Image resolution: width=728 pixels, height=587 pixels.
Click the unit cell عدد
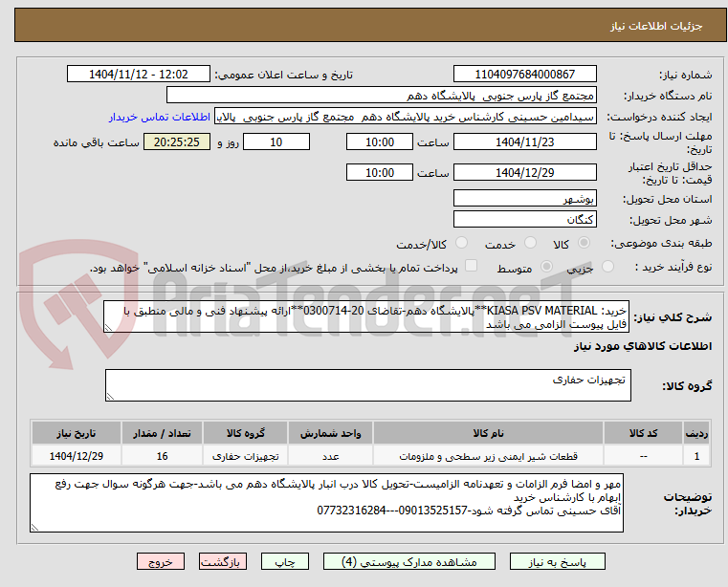[330, 456]
